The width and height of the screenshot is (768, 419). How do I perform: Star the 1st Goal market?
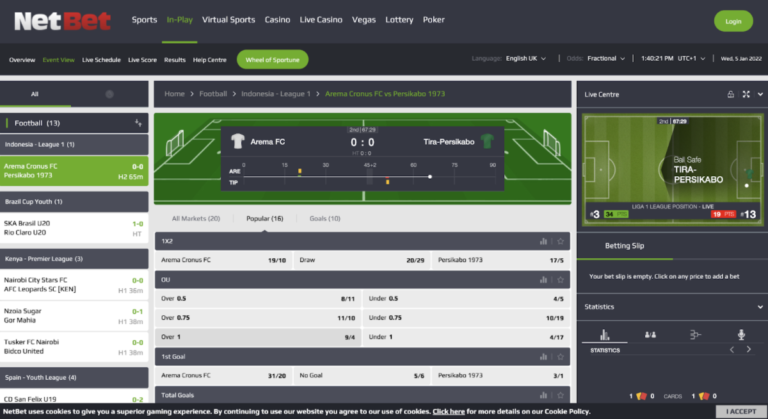(560, 357)
